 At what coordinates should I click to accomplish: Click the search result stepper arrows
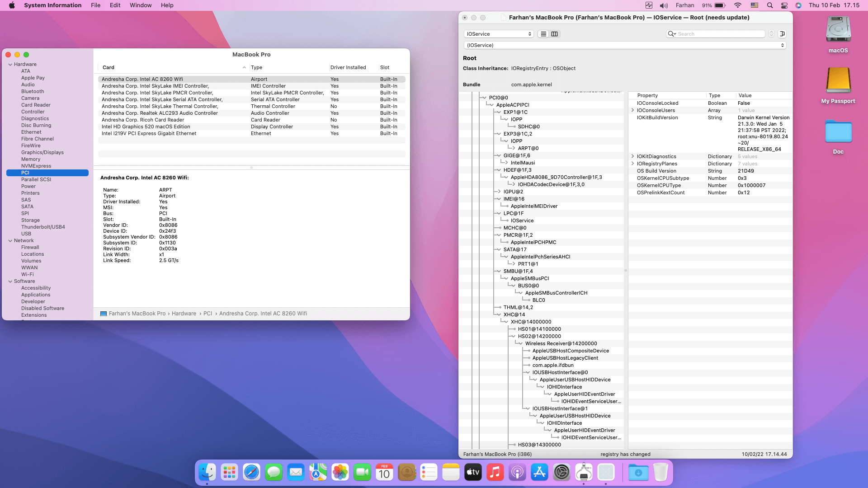(771, 34)
